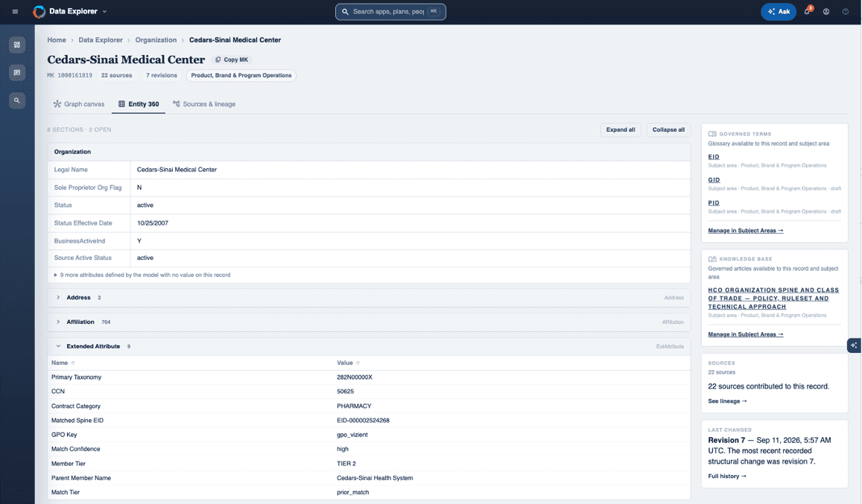862x504 pixels.
Task: Open the EID glossary term
Action: 714,157
